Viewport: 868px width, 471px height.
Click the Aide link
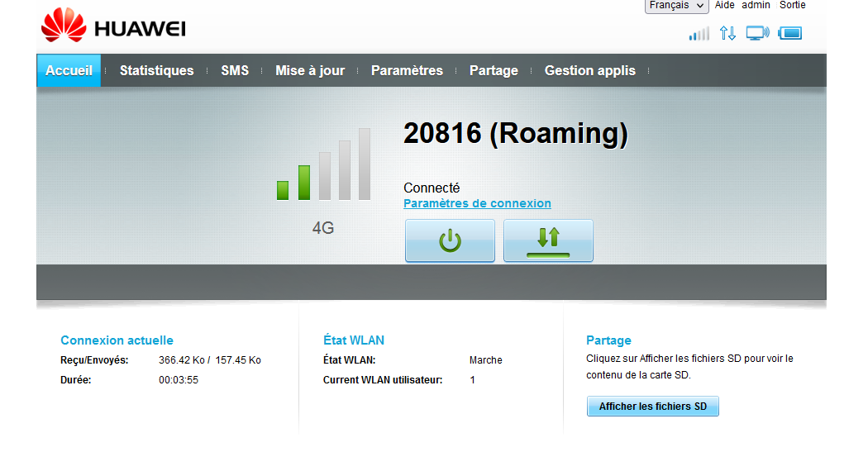(x=725, y=5)
